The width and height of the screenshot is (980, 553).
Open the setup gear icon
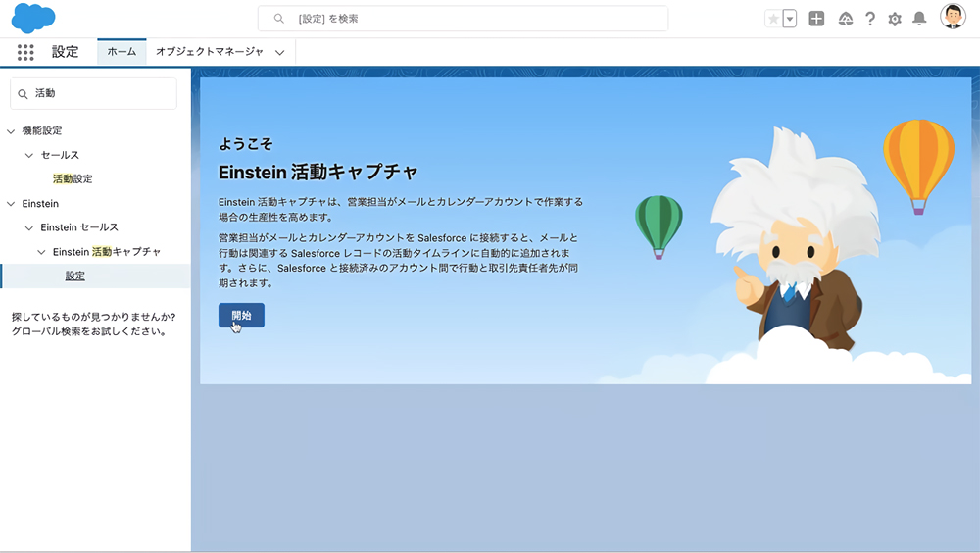(x=895, y=20)
